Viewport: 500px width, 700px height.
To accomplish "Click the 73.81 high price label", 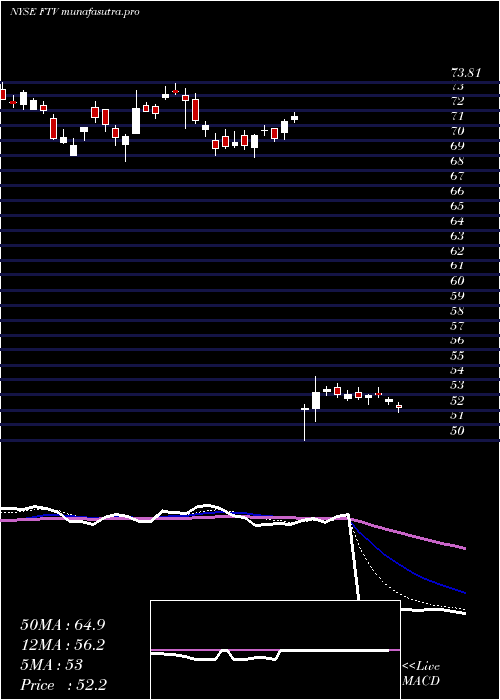I will (465, 72).
